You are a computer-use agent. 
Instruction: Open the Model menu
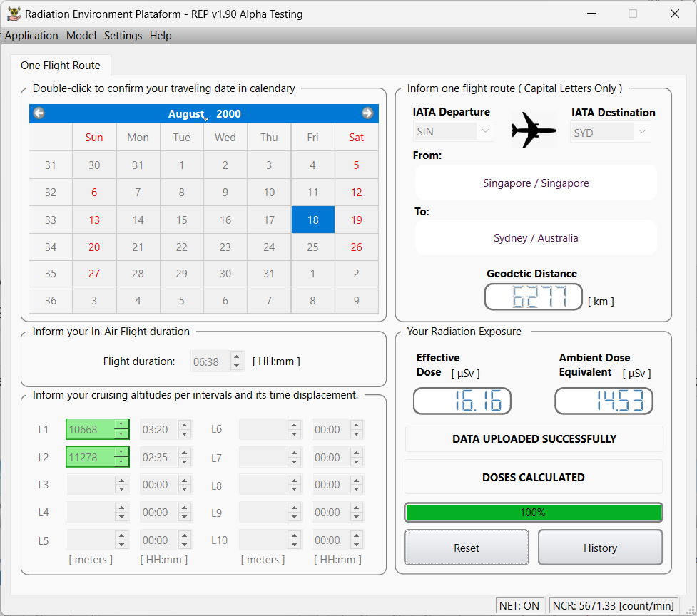(x=81, y=36)
